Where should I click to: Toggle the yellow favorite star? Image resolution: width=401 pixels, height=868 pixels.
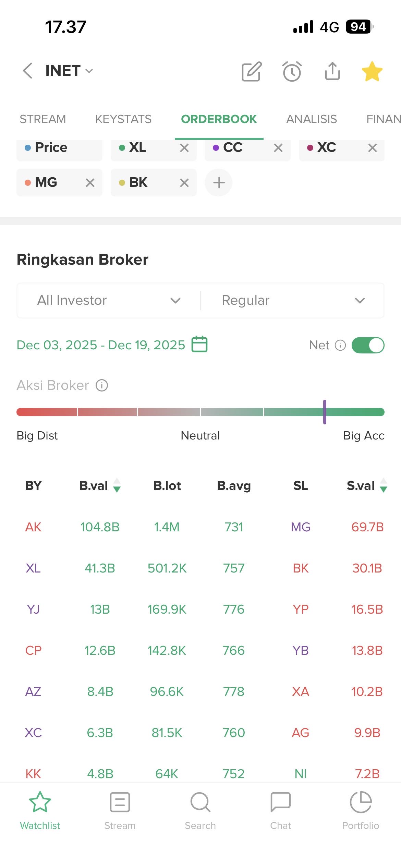[x=372, y=71]
